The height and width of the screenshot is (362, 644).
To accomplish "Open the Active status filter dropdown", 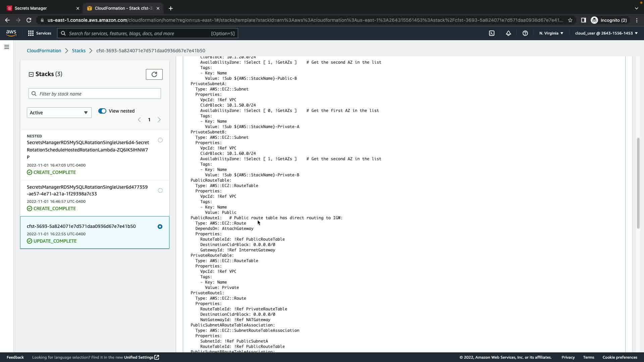I will click(x=59, y=113).
